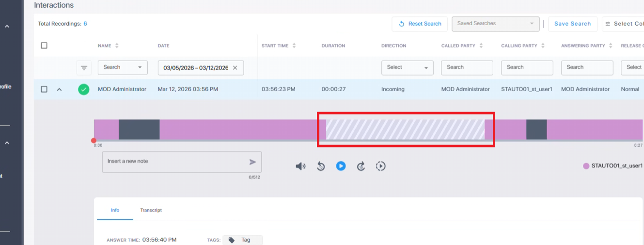
Task: Open the Saved Searches dropdown
Action: point(495,23)
